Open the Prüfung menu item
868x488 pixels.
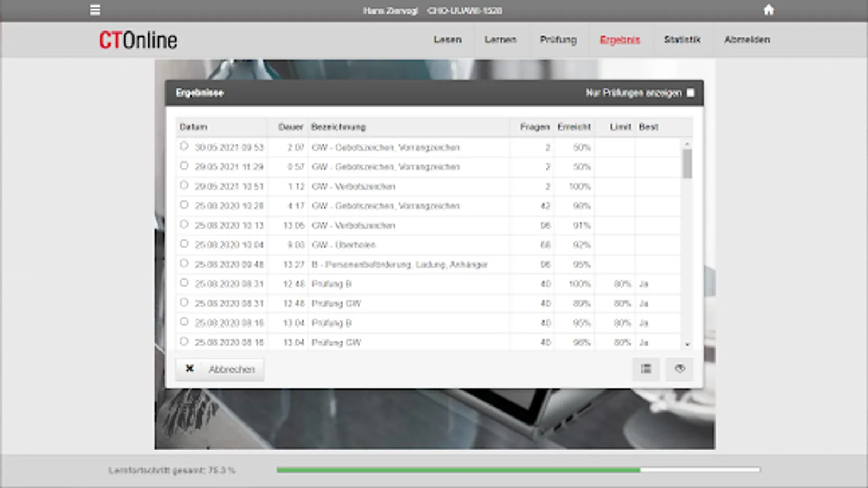pyautogui.click(x=558, y=40)
